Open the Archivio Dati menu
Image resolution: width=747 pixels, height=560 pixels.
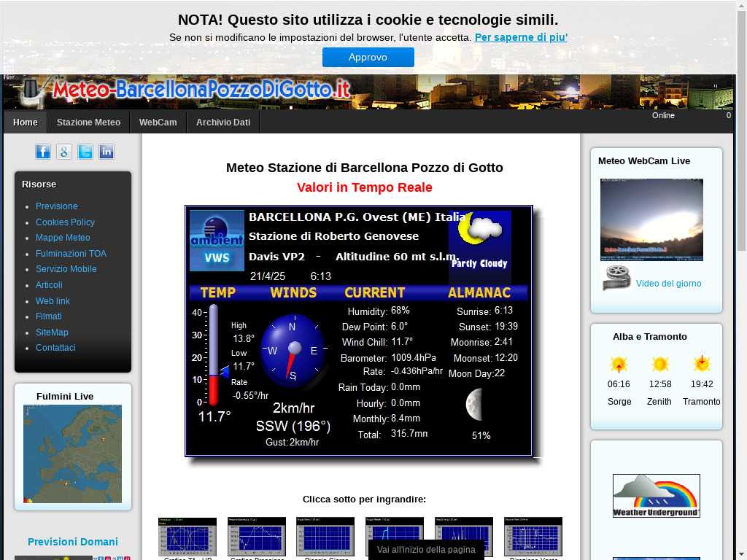click(x=223, y=122)
